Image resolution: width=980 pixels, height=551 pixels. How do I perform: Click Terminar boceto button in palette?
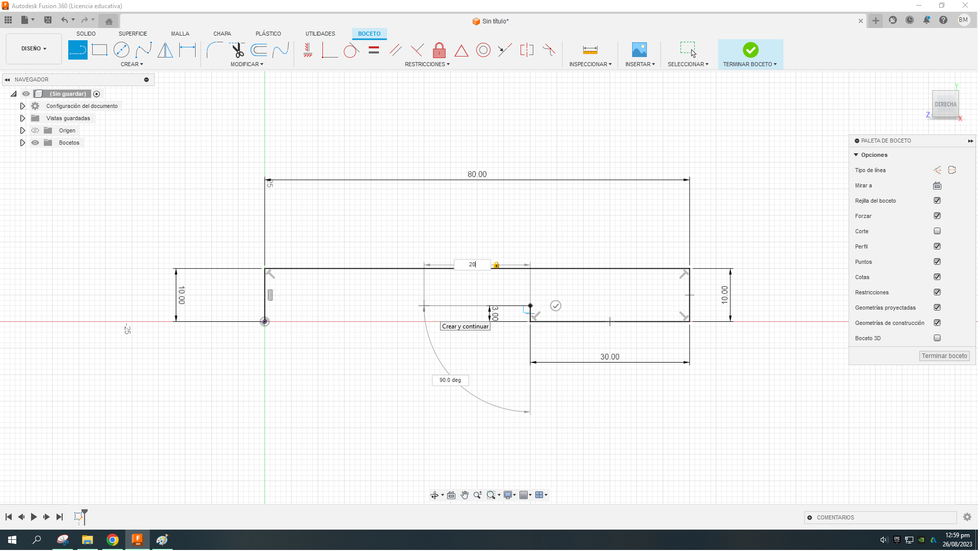944,356
